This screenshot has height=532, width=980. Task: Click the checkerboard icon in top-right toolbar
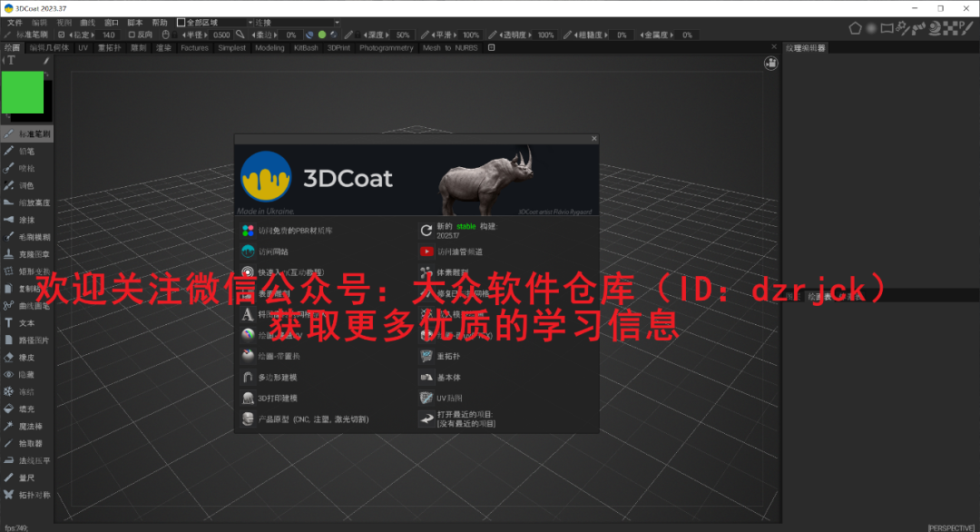[951, 27]
